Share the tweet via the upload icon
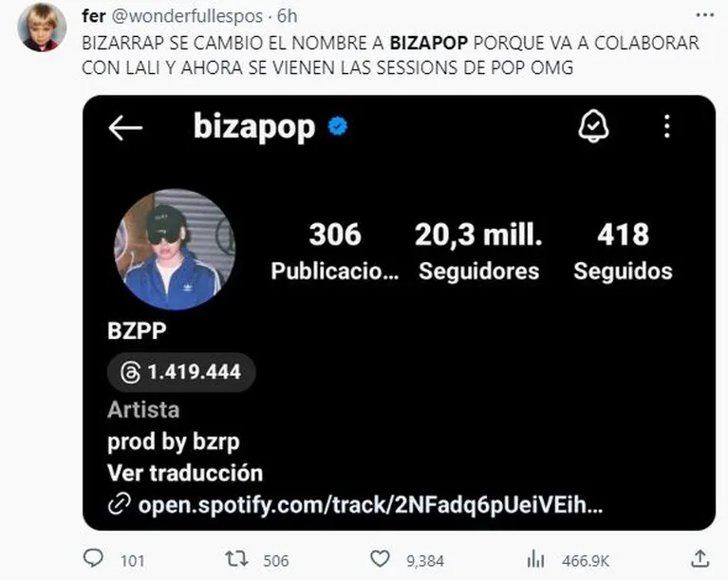The height and width of the screenshot is (580, 728). point(700,558)
